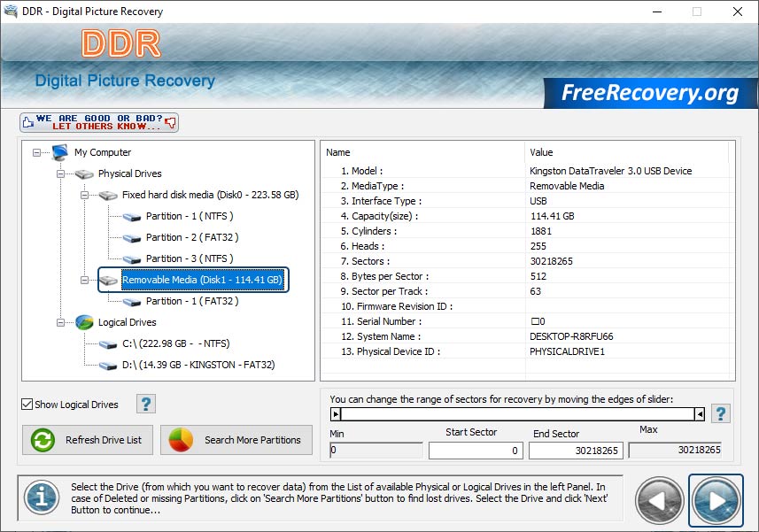Click the Partition - 3 (NTFS) drive icon
759x532 pixels.
pos(132,259)
